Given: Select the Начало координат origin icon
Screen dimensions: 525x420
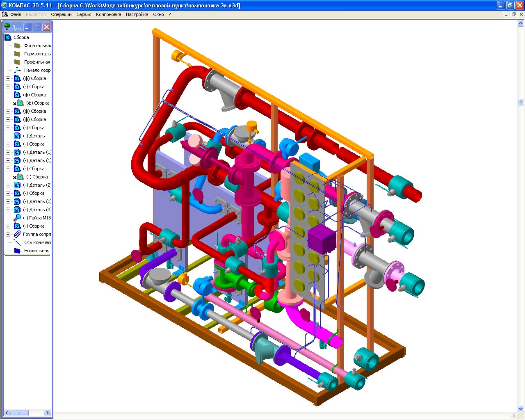Looking at the screenshot, I should click(17, 70).
